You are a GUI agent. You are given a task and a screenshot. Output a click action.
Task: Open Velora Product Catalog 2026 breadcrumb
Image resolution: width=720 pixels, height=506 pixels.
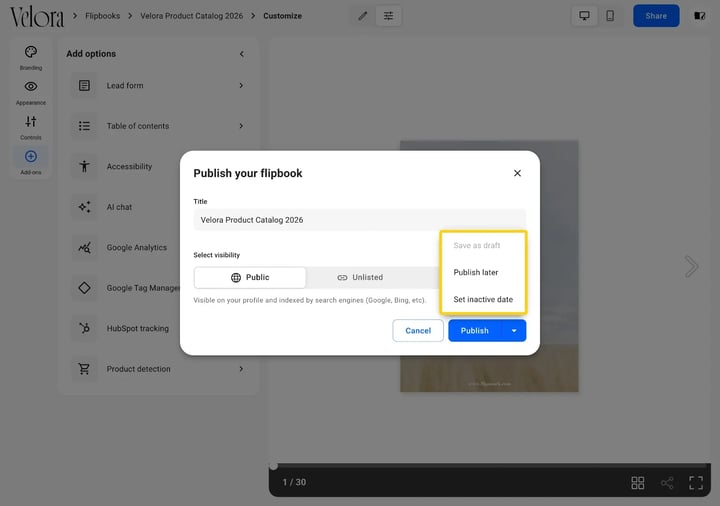[x=191, y=16]
